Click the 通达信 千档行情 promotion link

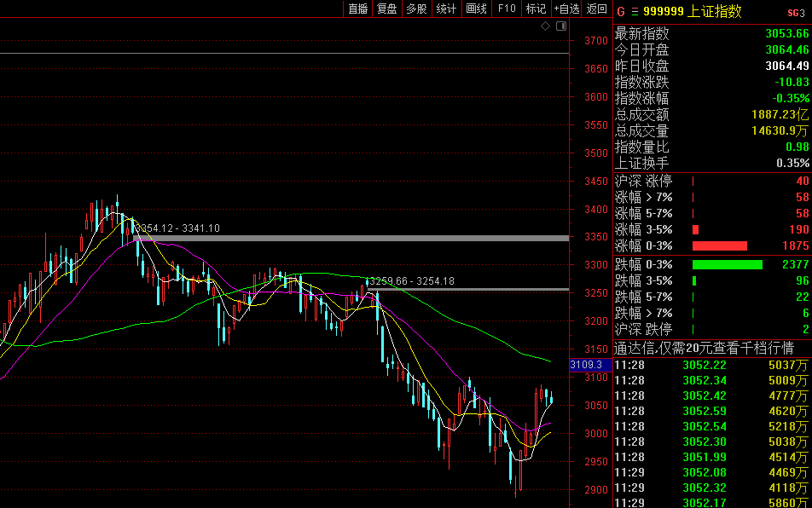pos(705,348)
